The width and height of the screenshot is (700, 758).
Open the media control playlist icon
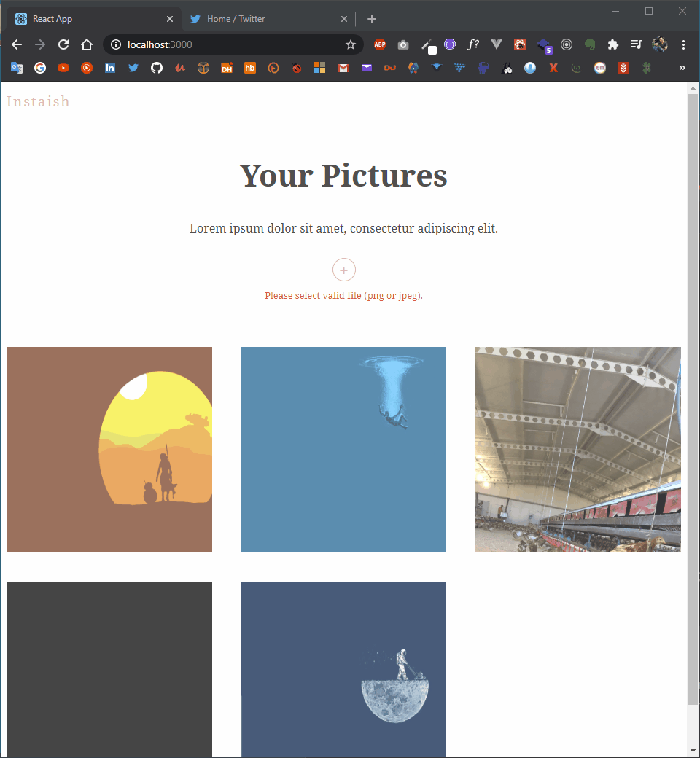coord(636,44)
